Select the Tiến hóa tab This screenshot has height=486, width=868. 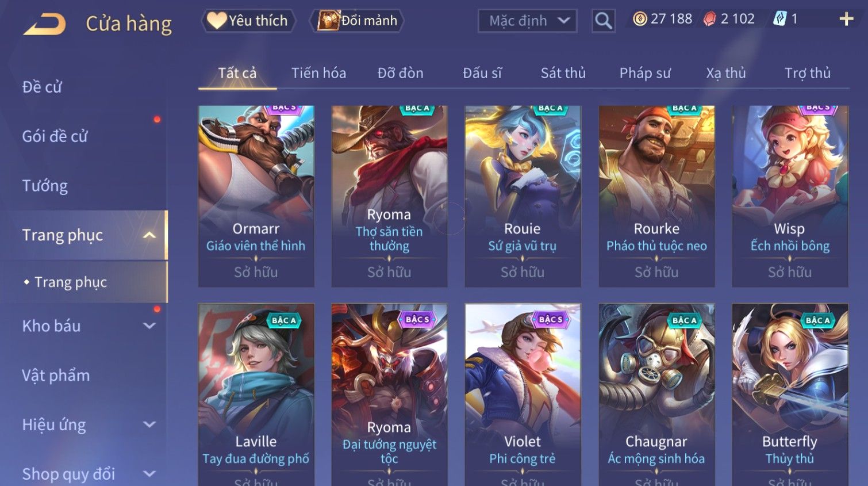(x=318, y=73)
